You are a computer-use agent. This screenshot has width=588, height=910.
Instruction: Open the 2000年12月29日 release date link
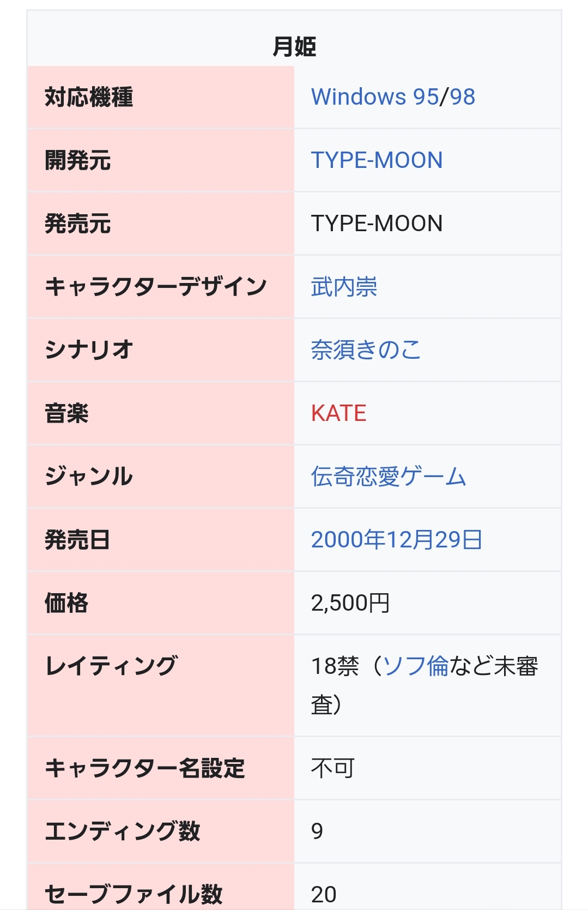pyautogui.click(x=396, y=540)
